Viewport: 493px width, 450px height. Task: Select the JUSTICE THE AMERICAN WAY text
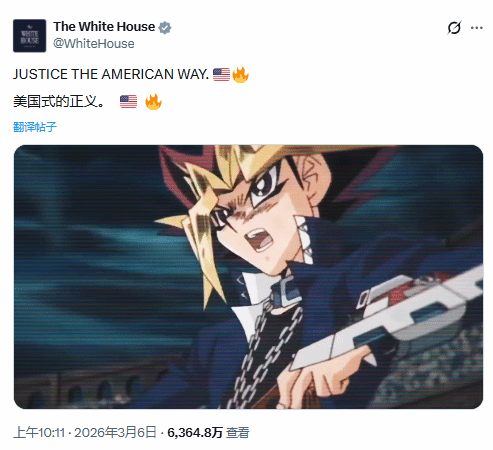[x=111, y=74]
